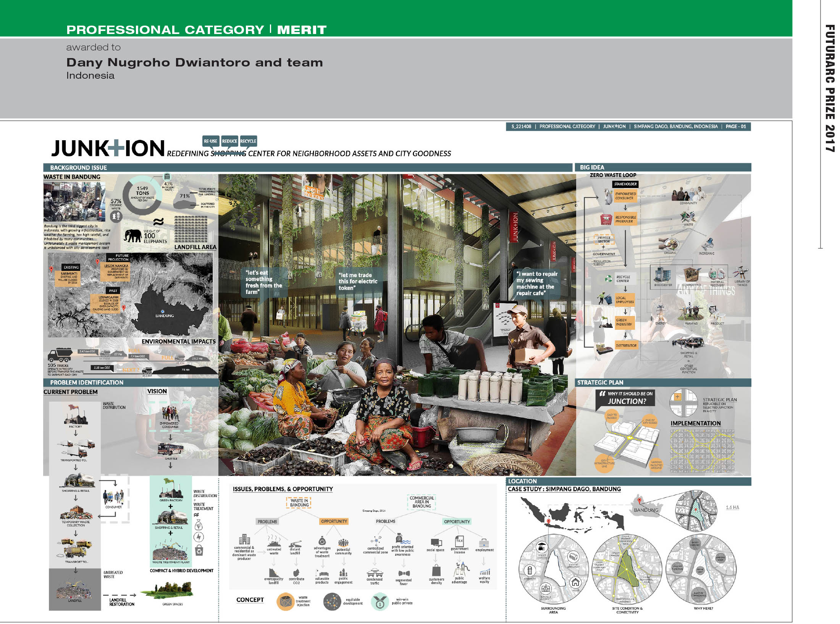The image size is (840, 624).
Task: Click the centralized commercial zone network icon
Action: coord(376,540)
